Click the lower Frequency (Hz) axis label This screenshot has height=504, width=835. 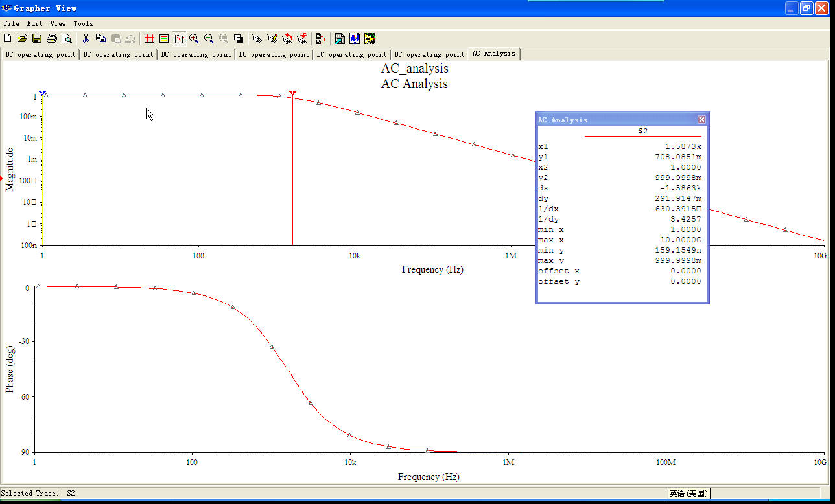[429, 477]
